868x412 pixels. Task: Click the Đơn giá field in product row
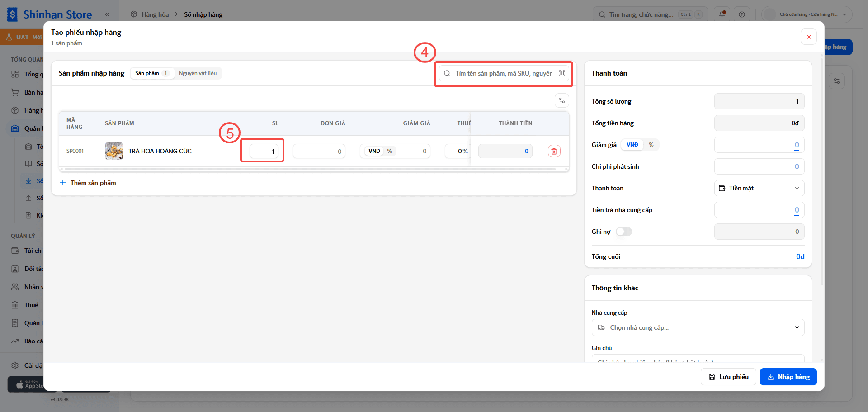pyautogui.click(x=319, y=151)
